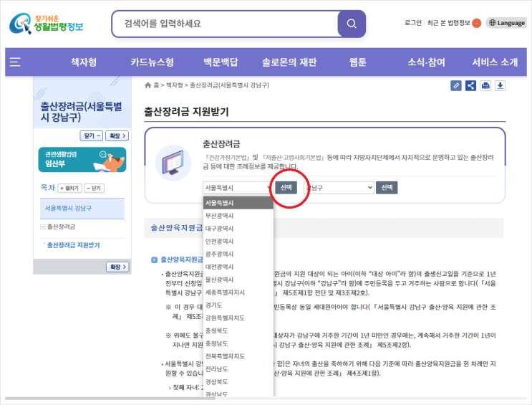Image resolution: width=532 pixels, height=405 pixels.
Task: Select 부산광역시 in the dropdown list
Action: click(x=238, y=216)
